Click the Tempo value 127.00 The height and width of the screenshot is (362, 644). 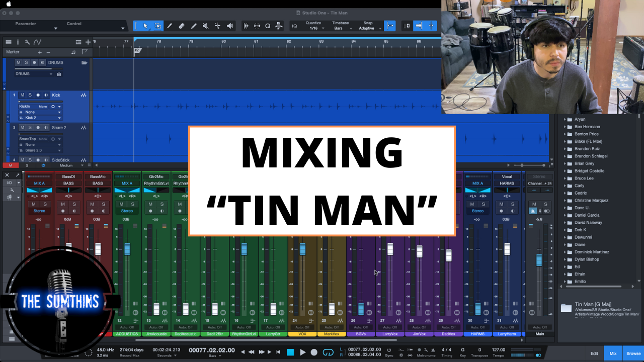(x=498, y=349)
